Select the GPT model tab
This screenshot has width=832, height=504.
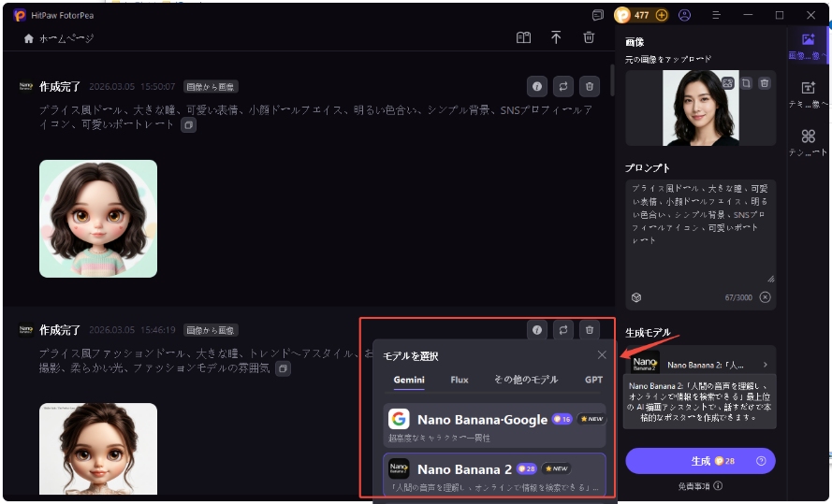[x=593, y=380]
